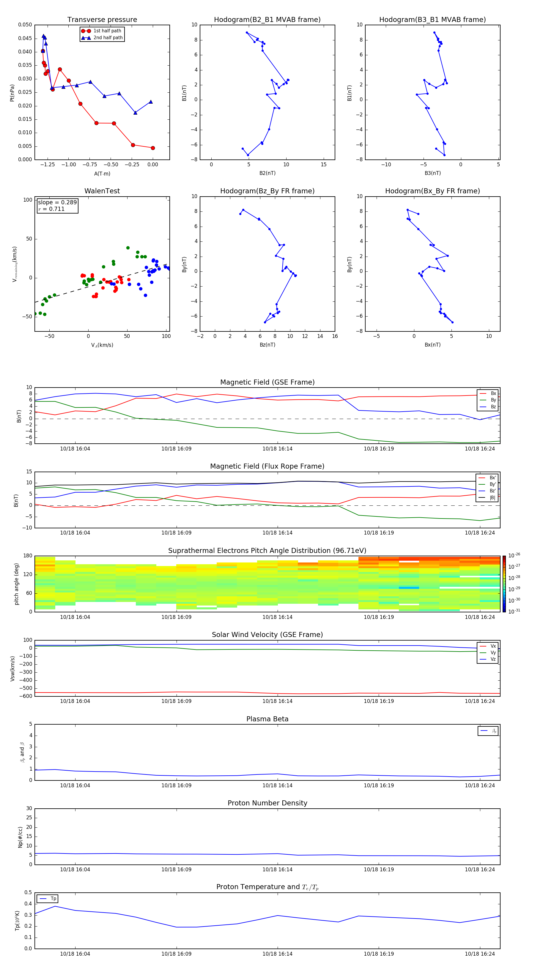Screen dimensions: 535x980
Task: Click '10/18 16:04' tick under Plasma Beta plot
Action: tap(75, 785)
